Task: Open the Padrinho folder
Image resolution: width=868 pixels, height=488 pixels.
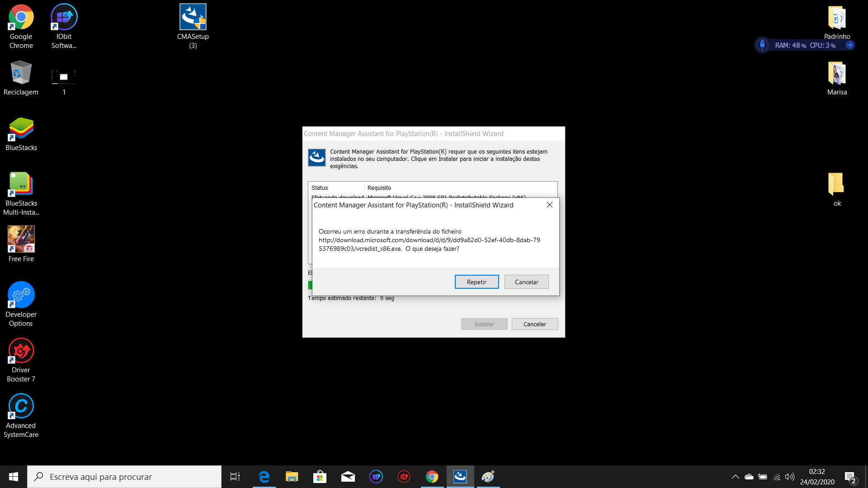Action: coord(837,23)
